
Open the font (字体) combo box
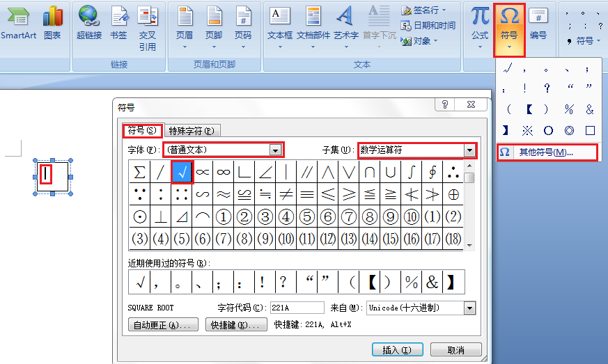pos(224,150)
